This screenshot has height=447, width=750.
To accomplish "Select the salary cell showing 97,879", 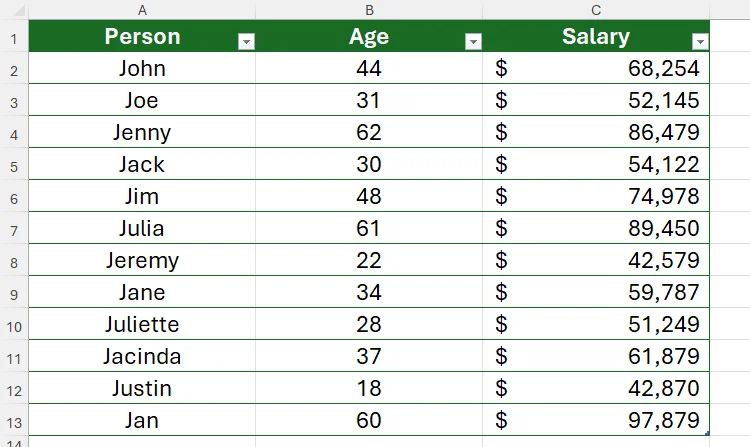I will [596, 421].
